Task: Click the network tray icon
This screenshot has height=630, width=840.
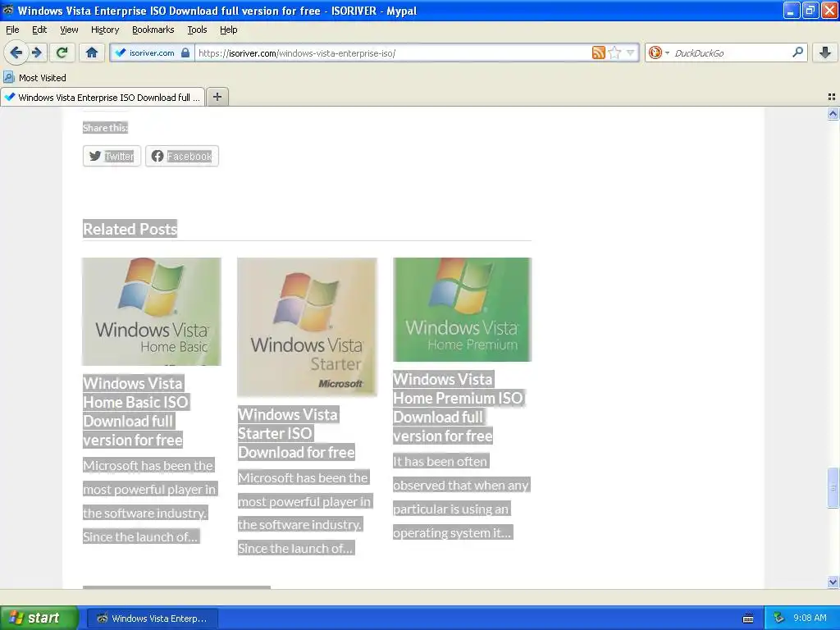Action: (x=779, y=618)
